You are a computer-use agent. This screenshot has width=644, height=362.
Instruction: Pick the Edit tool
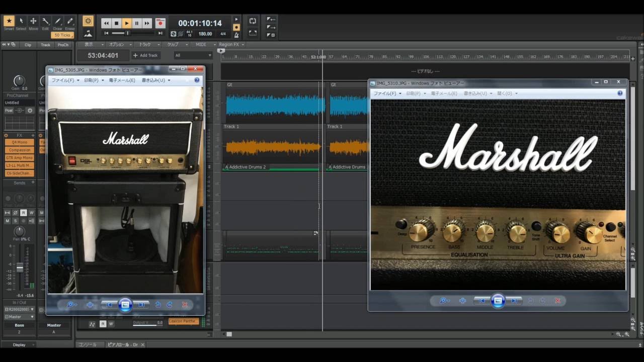click(45, 21)
